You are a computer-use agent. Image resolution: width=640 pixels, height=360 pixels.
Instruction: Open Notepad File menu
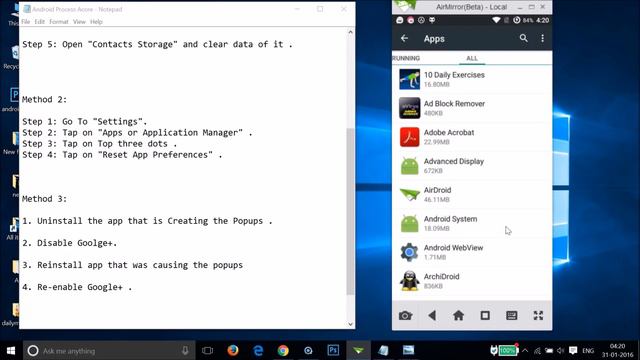tap(26, 22)
